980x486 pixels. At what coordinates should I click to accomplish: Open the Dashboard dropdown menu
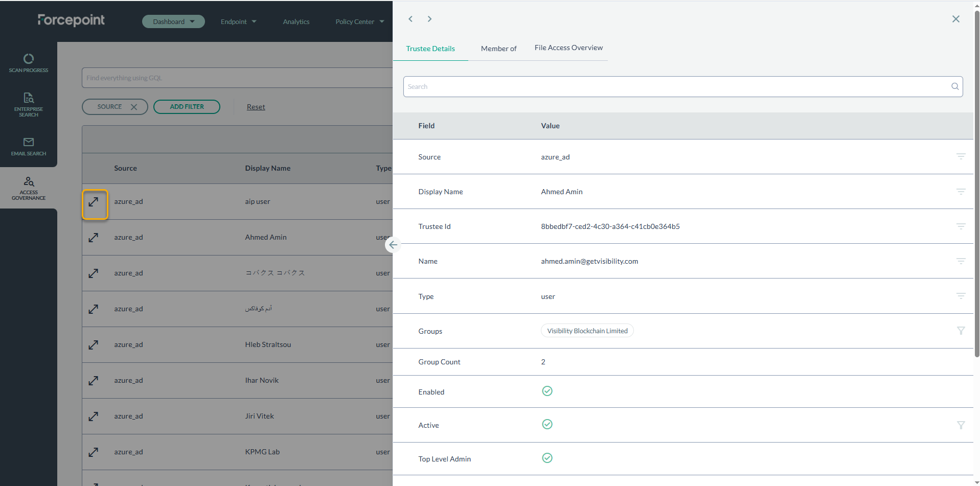[x=173, y=21]
